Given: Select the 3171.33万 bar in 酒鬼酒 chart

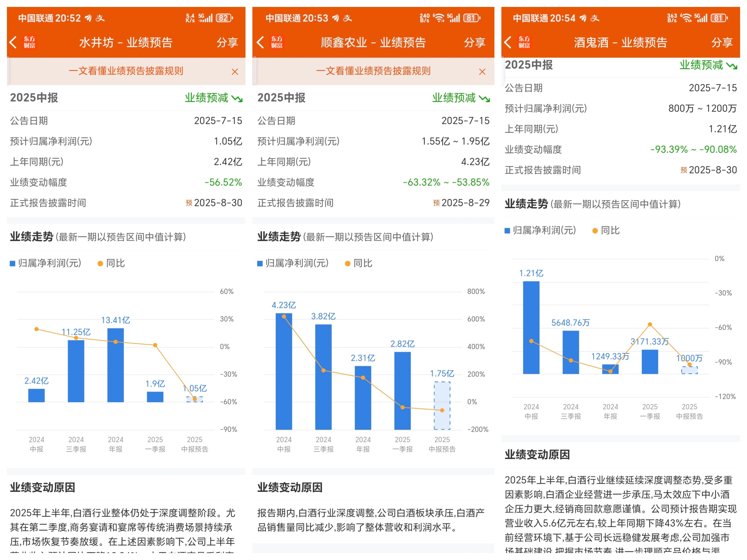Looking at the screenshot, I should pyautogui.click(x=650, y=362).
